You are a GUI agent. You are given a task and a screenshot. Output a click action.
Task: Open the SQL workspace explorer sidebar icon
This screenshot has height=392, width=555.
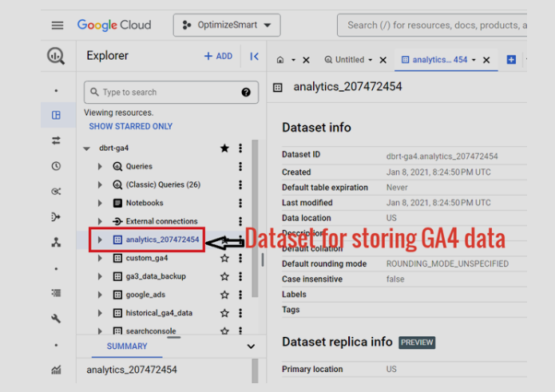coord(56,115)
